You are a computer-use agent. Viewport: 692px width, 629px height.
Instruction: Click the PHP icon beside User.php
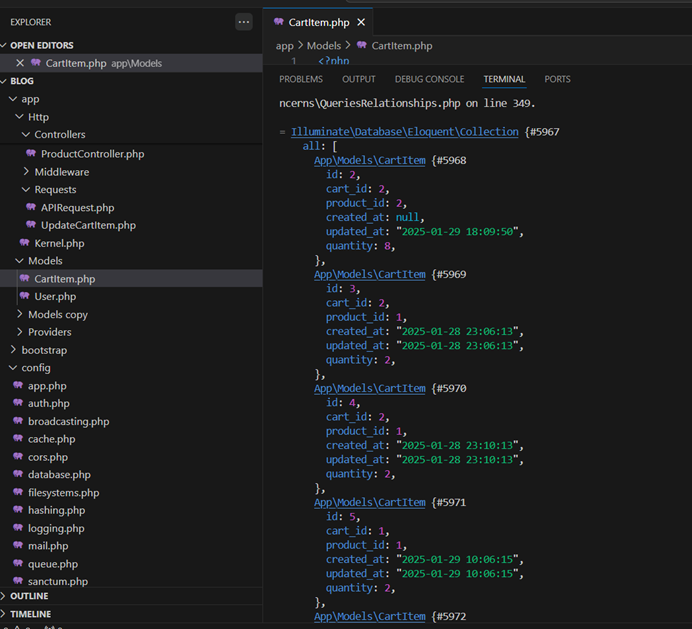coord(25,297)
